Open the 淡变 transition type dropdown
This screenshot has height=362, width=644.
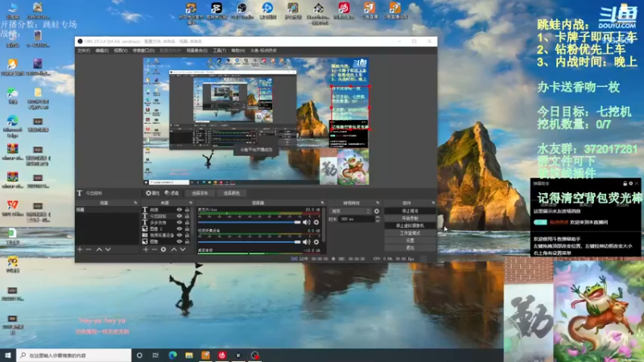coord(350,211)
